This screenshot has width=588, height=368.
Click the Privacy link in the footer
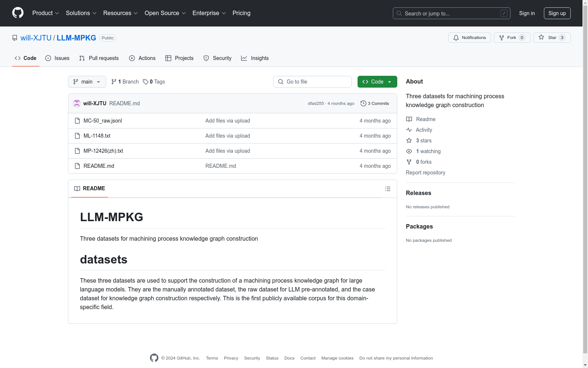click(231, 358)
